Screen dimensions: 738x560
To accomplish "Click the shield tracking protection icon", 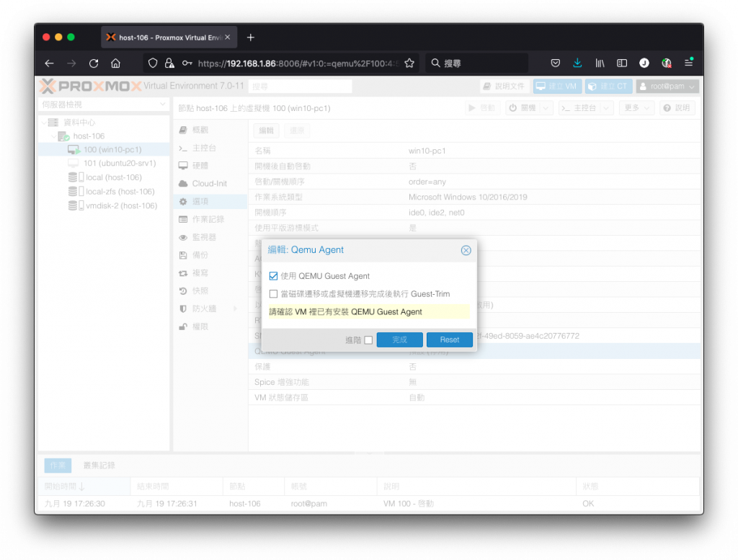I will coord(153,63).
